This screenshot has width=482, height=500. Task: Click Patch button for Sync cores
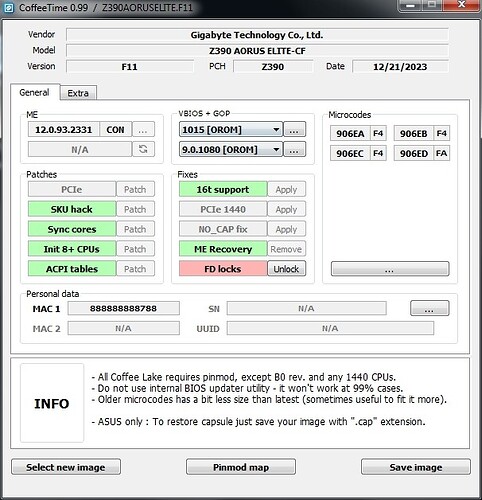135,229
